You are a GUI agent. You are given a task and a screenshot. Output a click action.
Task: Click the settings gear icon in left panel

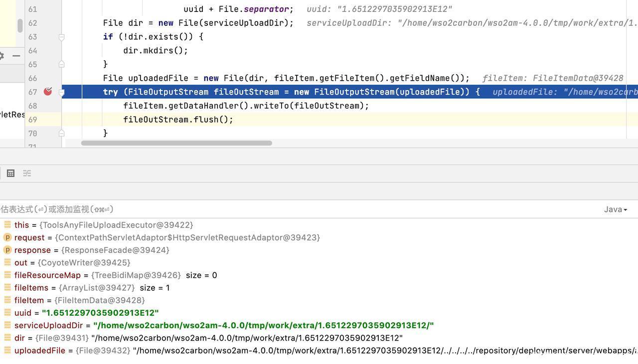tap(1, 56)
